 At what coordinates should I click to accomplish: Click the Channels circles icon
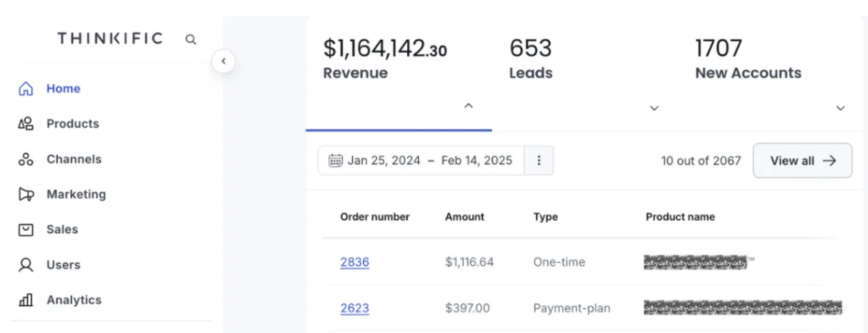(x=26, y=159)
